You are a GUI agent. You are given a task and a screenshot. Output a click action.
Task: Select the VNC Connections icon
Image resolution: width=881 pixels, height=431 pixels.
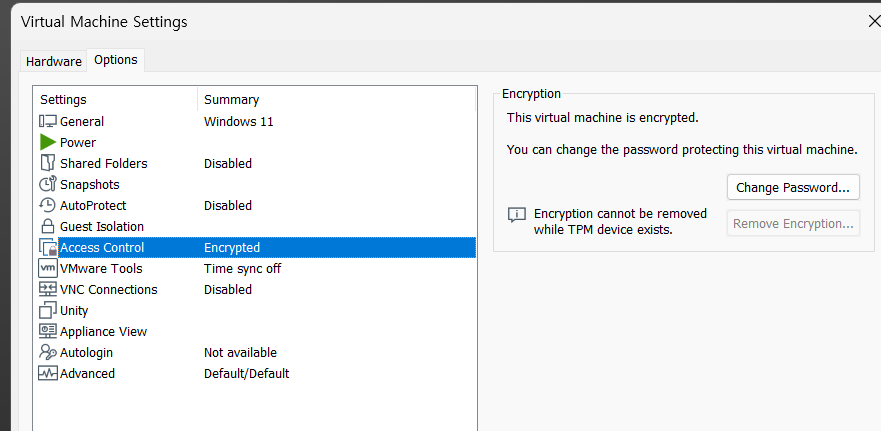point(48,289)
